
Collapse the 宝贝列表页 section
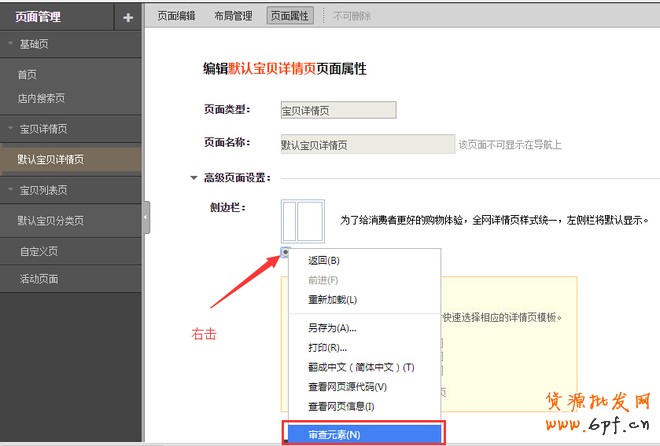click(11, 189)
